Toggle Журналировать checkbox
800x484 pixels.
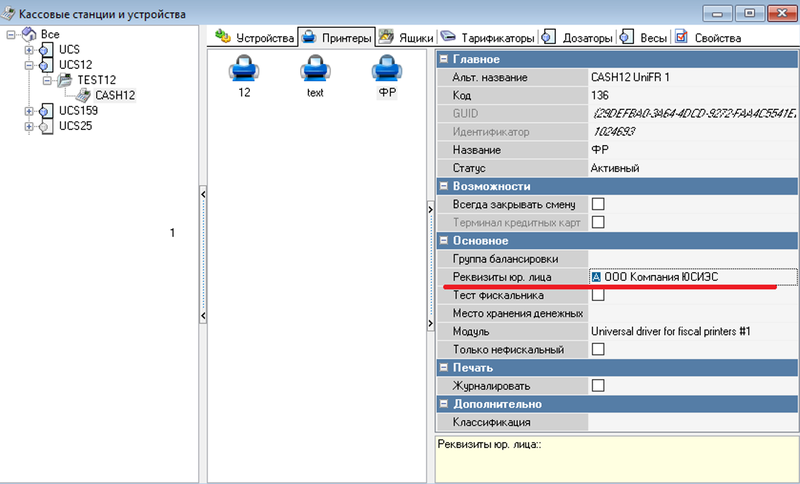click(x=598, y=386)
